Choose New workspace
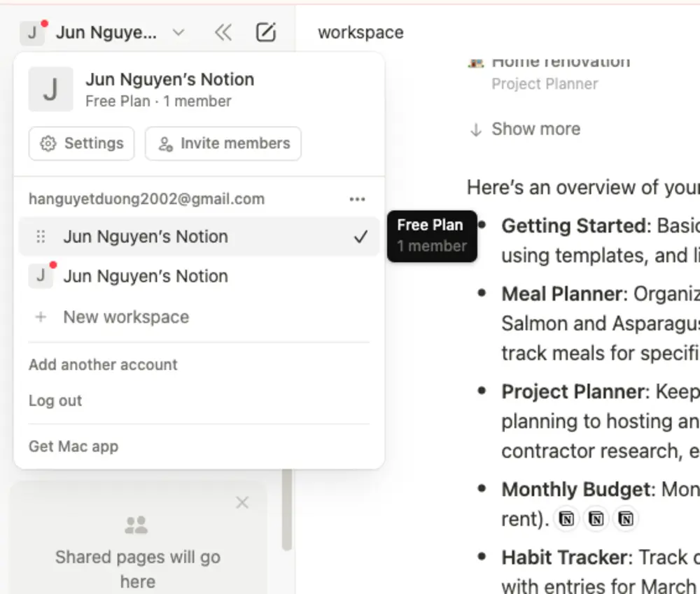The image size is (700, 594). click(199, 317)
